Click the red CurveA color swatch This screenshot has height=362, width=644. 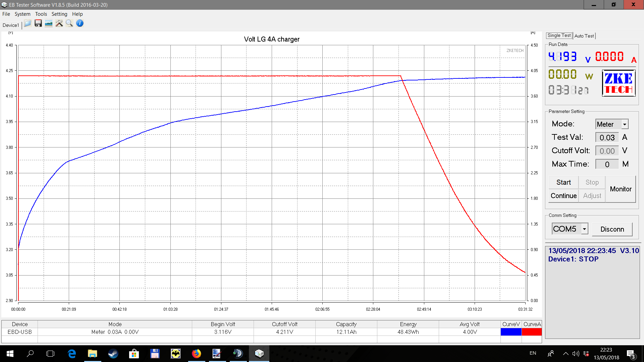click(532, 332)
